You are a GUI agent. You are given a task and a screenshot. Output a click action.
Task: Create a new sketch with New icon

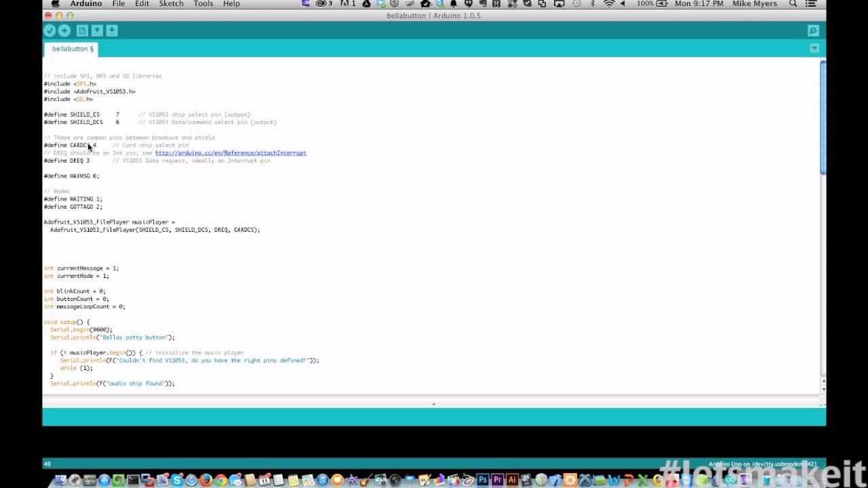click(82, 30)
